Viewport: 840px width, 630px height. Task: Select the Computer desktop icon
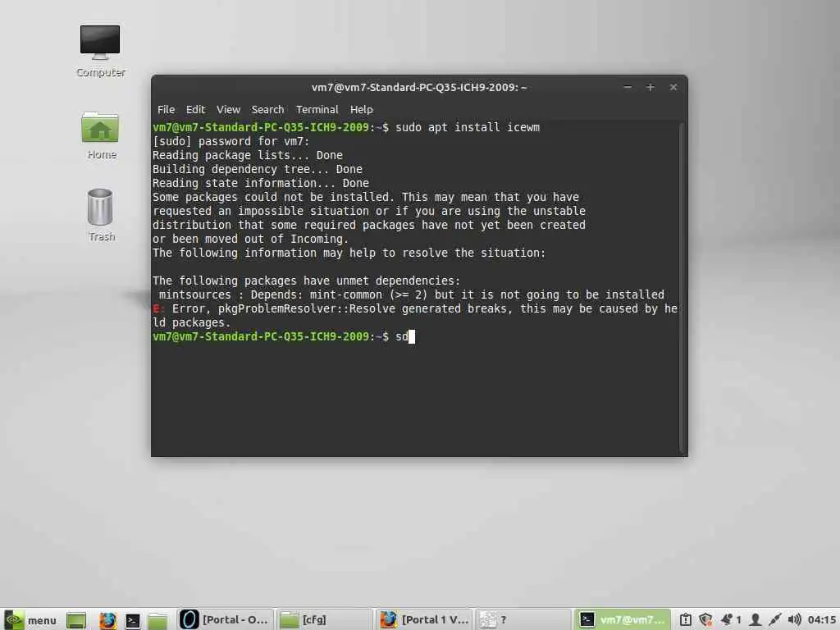coord(100,52)
